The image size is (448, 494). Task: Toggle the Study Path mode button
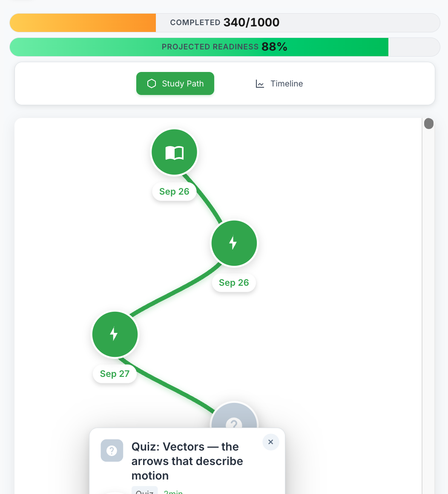[x=175, y=83]
